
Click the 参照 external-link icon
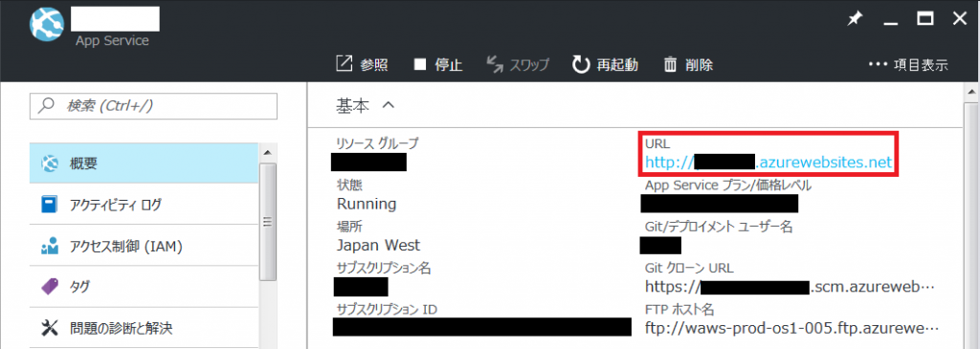tap(345, 64)
